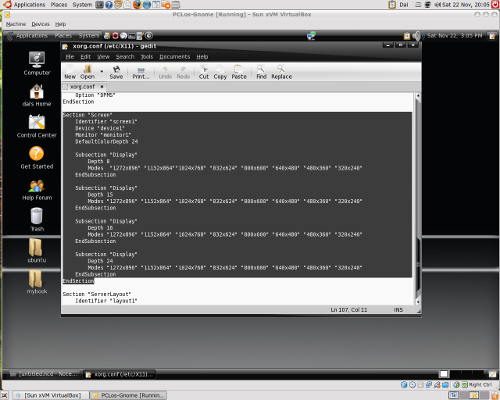Click the Section "ServerLayout" text line
This screenshot has height=400, width=500.
(97, 294)
